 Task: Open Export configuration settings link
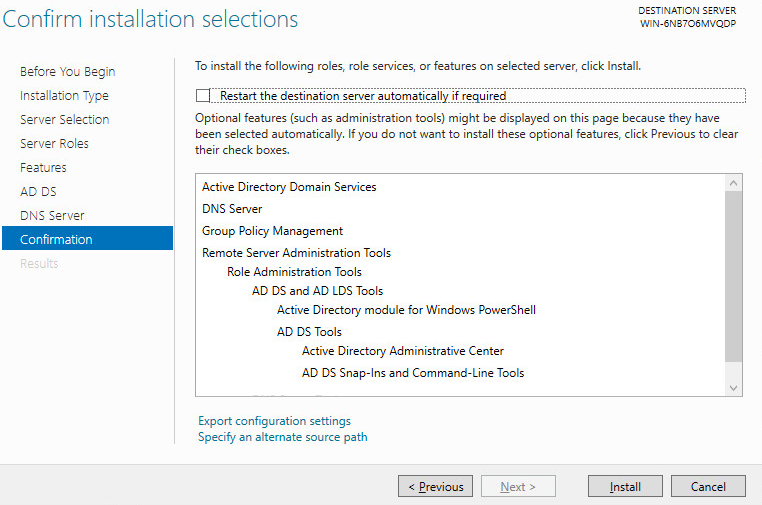(x=274, y=421)
